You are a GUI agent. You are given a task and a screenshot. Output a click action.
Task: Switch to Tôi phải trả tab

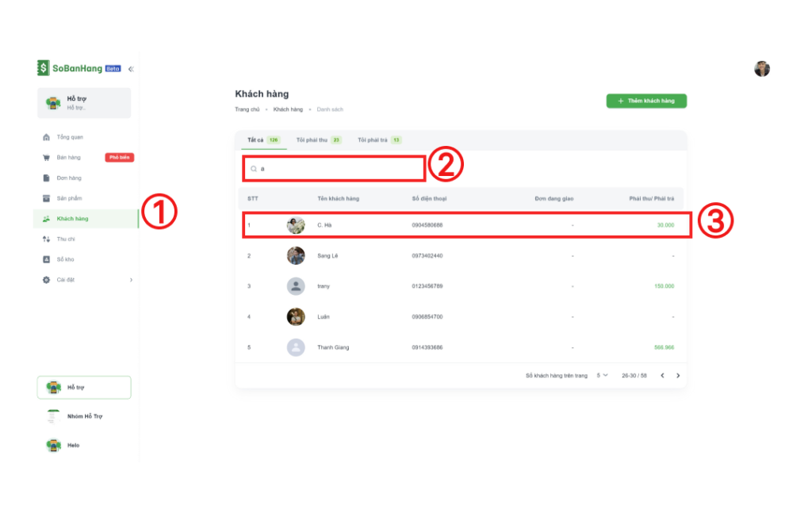tap(379, 140)
